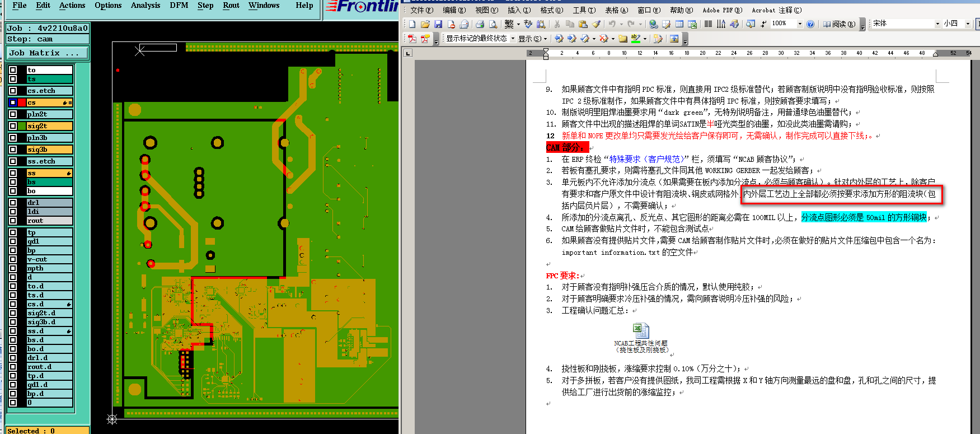Open the highlight color dropdown arrow
980x434 pixels.
pos(645,39)
